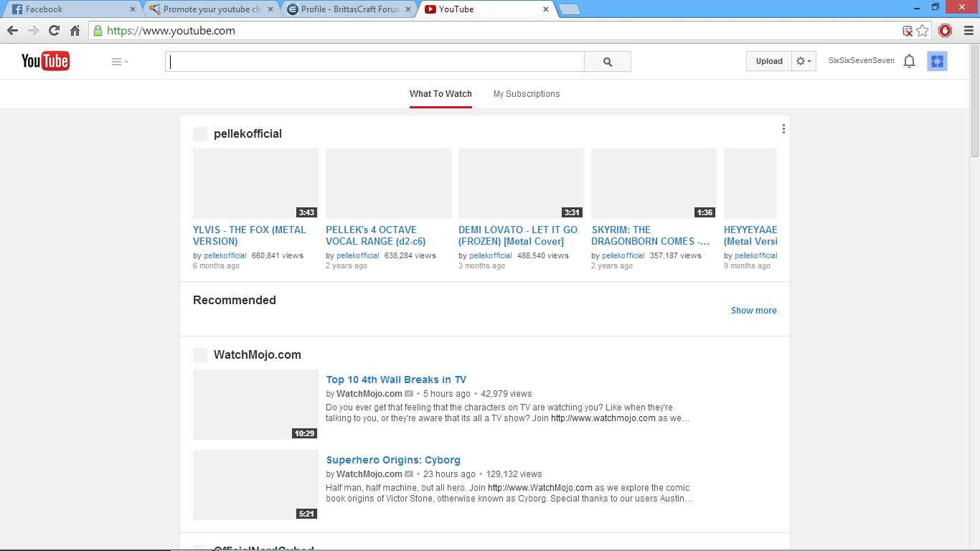Click Recommended section heading

pos(235,301)
